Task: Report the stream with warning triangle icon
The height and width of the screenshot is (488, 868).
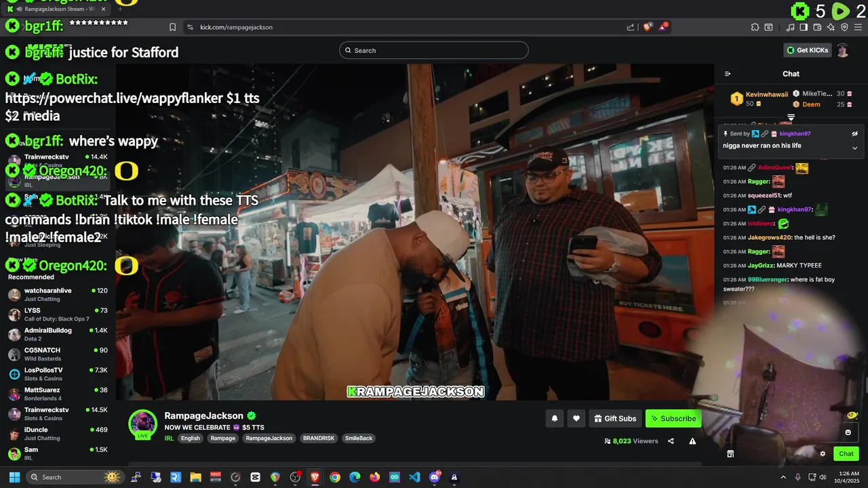Action: (x=692, y=441)
